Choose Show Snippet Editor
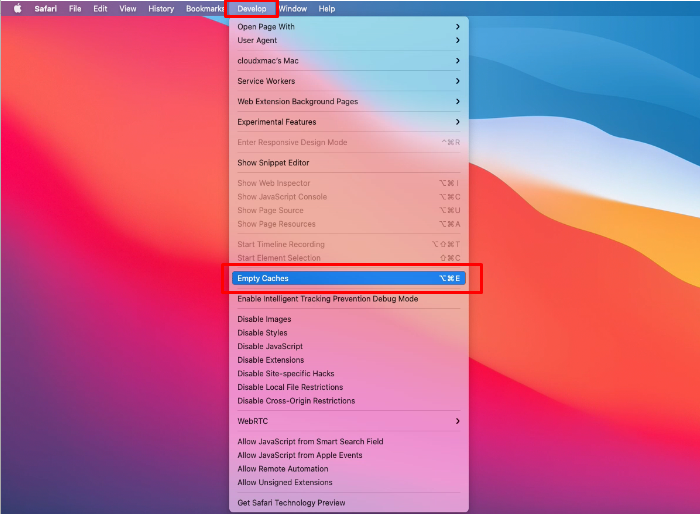700x514 pixels. click(x=349, y=163)
